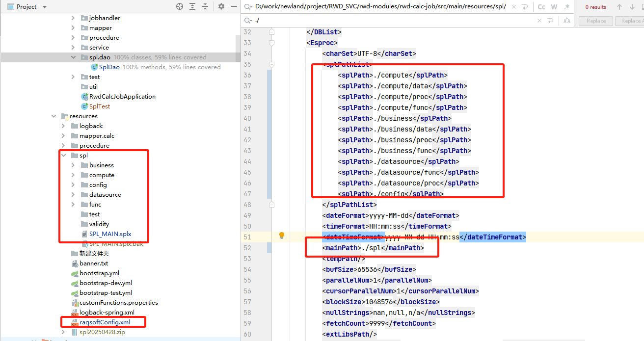The width and height of the screenshot is (644, 341).
Task: Toggle Regex search option
Action: tap(567, 7)
